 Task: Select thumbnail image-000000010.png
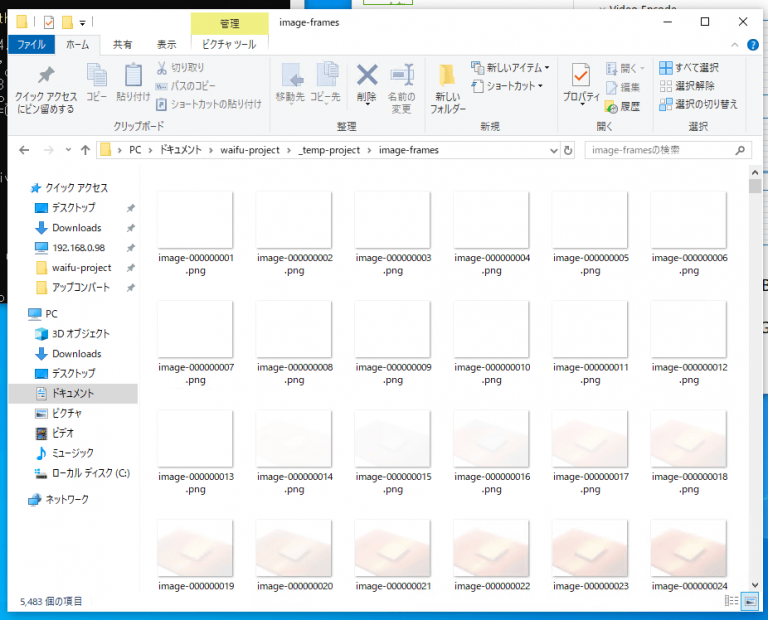(x=492, y=329)
